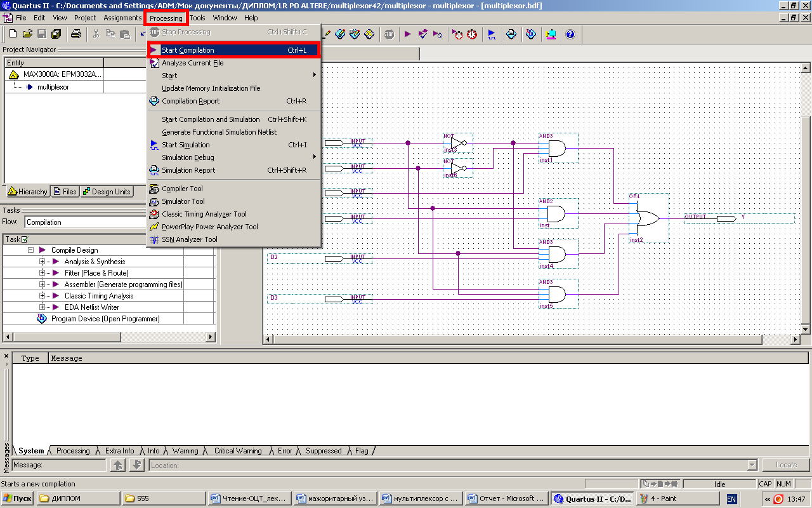
Task: Select the D2 input pin in schematic
Action: pos(320,258)
